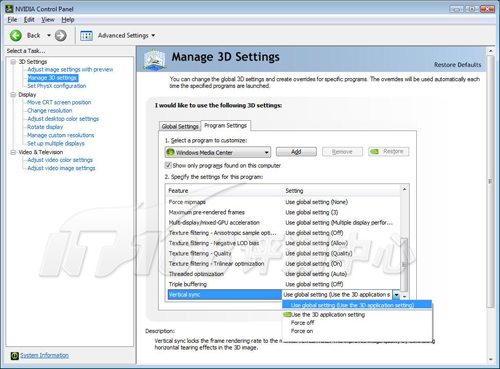Select Multi-display/mixed-GPU acceleration row

[283, 223]
